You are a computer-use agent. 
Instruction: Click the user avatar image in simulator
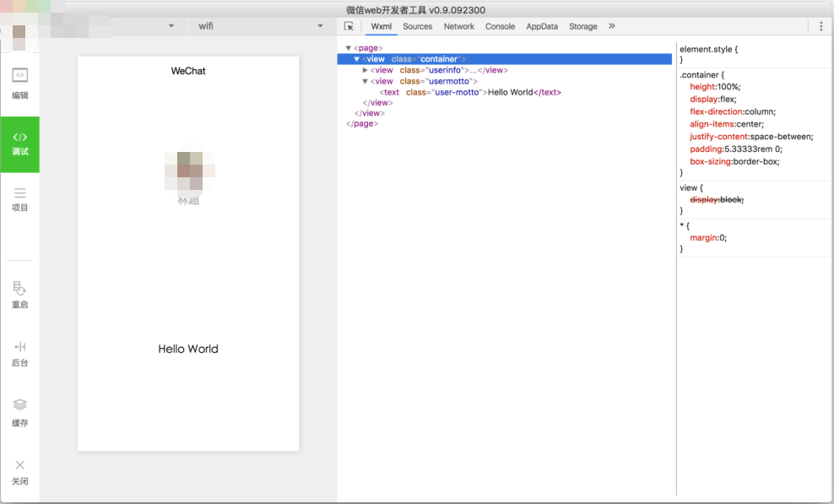189,171
